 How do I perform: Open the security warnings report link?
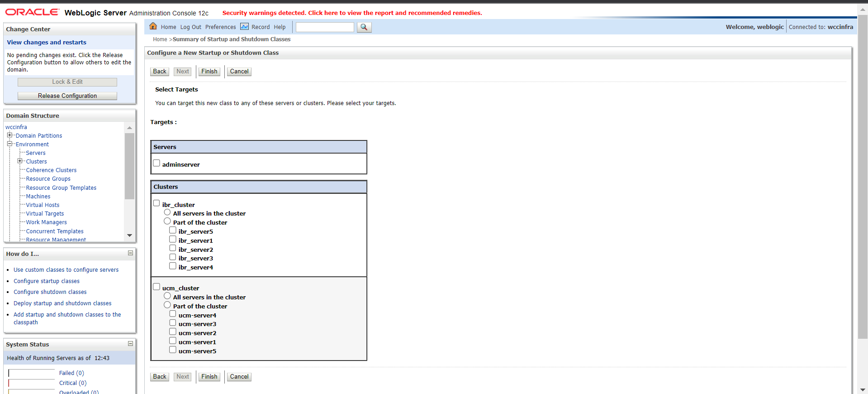point(352,13)
